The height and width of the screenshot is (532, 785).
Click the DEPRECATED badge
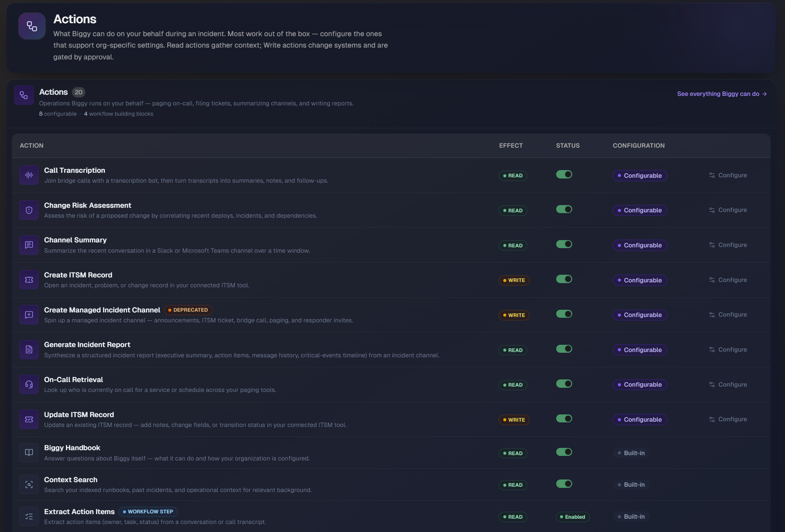coord(188,310)
